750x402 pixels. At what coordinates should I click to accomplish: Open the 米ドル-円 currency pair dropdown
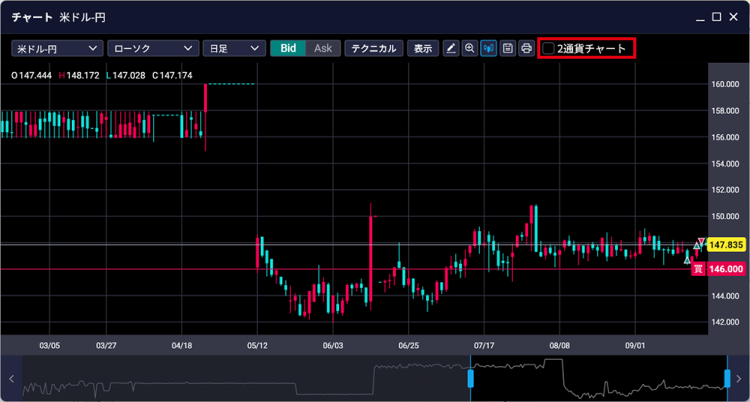57,48
